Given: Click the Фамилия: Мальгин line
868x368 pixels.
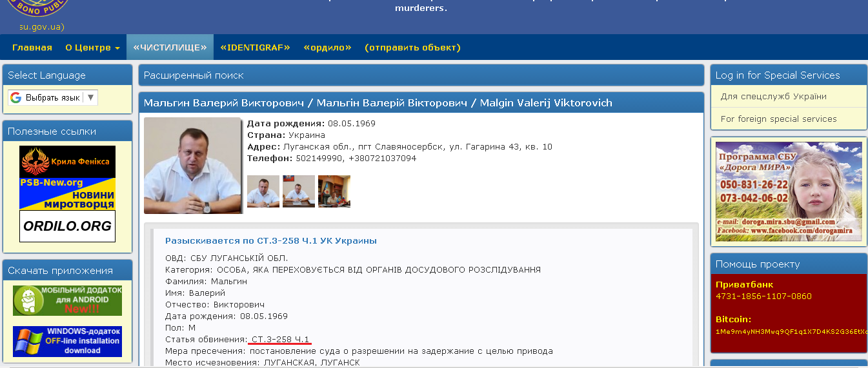Looking at the screenshot, I should pyautogui.click(x=206, y=281).
